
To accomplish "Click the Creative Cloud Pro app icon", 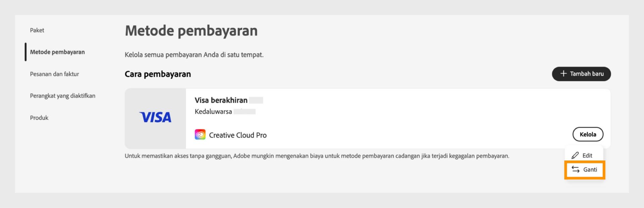I will point(200,135).
